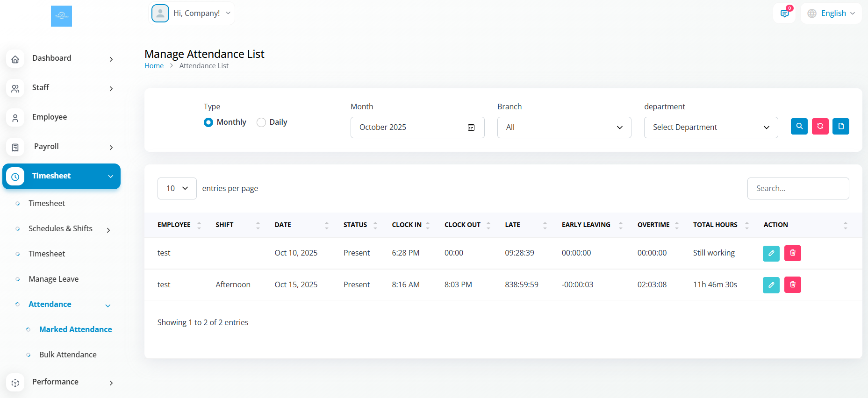Select the Daily type radio button
The height and width of the screenshot is (398, 868).
261,122
